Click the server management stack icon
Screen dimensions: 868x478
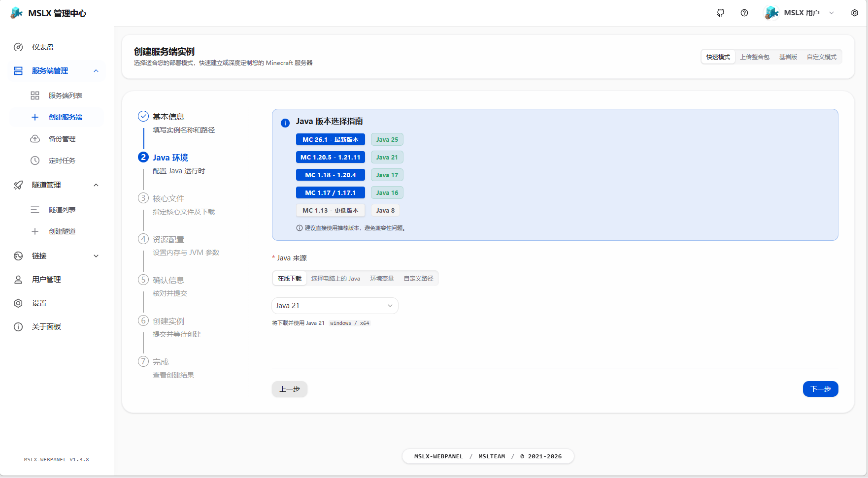pos(18,71)
